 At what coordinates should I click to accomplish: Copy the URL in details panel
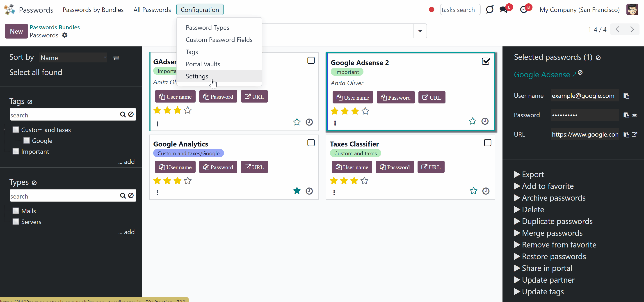(x=626, y=135)
